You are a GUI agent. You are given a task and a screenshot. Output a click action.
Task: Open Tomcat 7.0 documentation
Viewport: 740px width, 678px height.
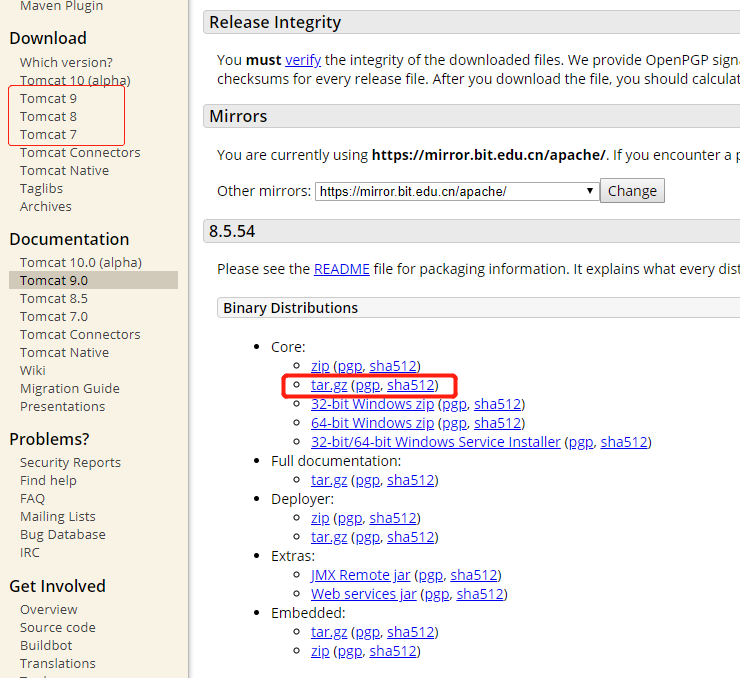(54, 316)
